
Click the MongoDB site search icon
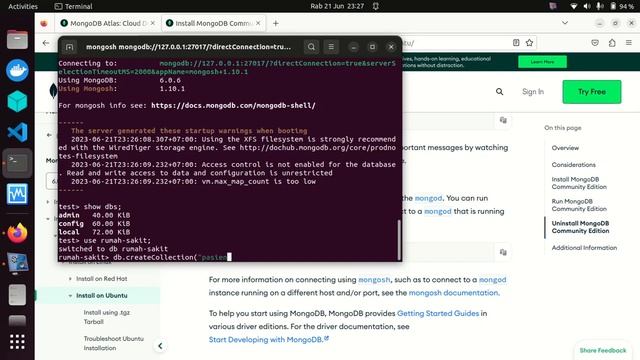[500, 92]
